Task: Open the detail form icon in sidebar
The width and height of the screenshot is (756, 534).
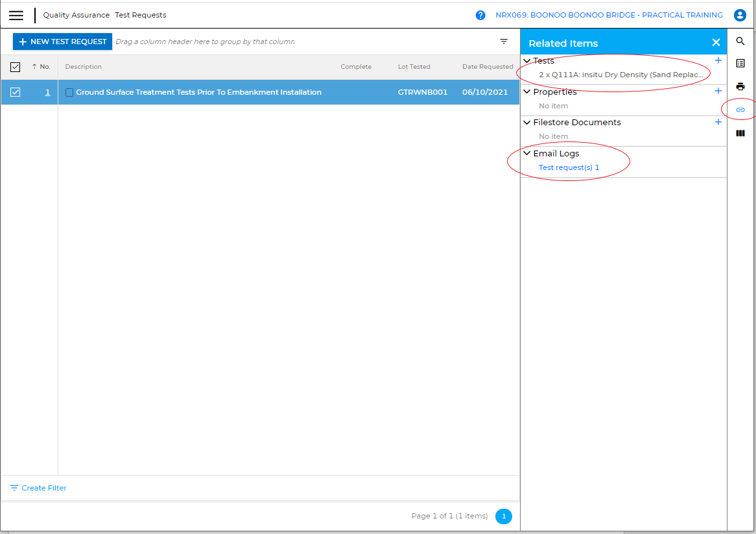Action: tap(740, 64)
